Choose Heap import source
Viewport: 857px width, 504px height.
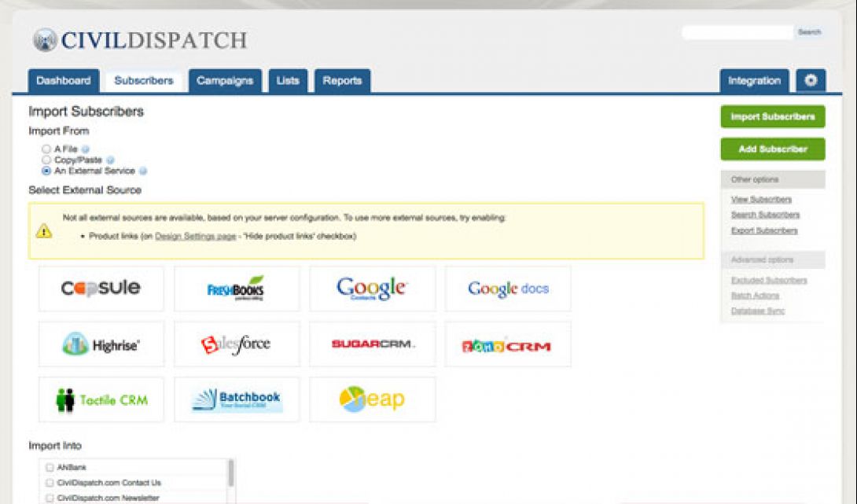(x=372, y=399)
